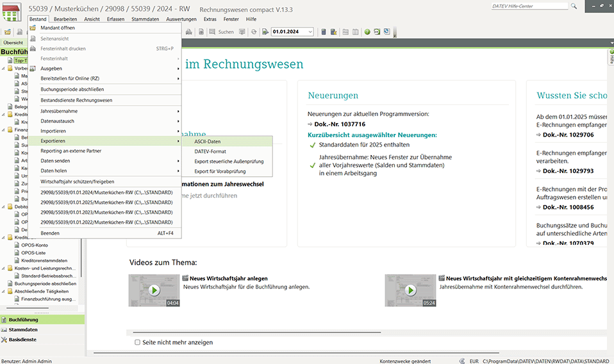Click the folder icon of Abschließende Tätigkeiten
This screenshot has width=614, height=364.
click(x=10, y=291)
